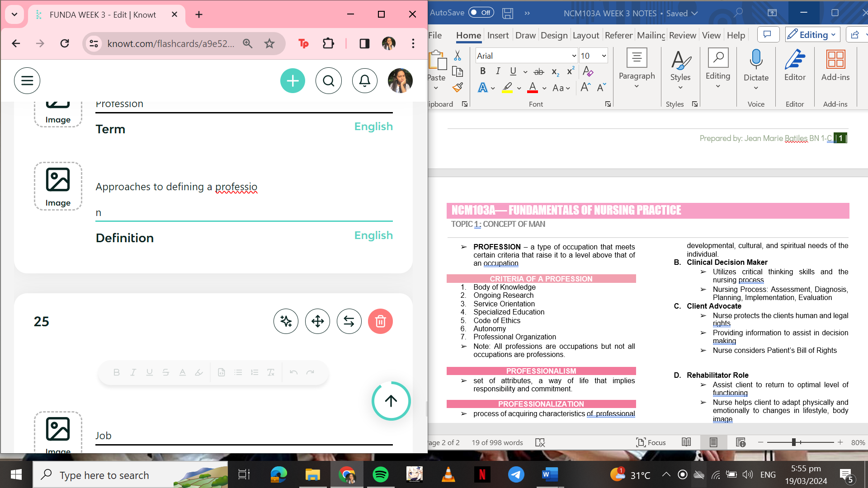Open Chrome tab search chevron

(14, 14)
